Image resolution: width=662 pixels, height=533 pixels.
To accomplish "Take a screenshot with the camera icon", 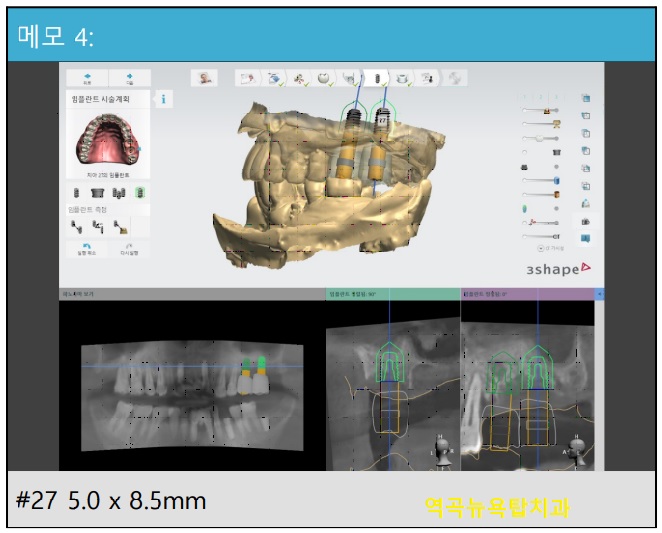I will click(586, 221).
